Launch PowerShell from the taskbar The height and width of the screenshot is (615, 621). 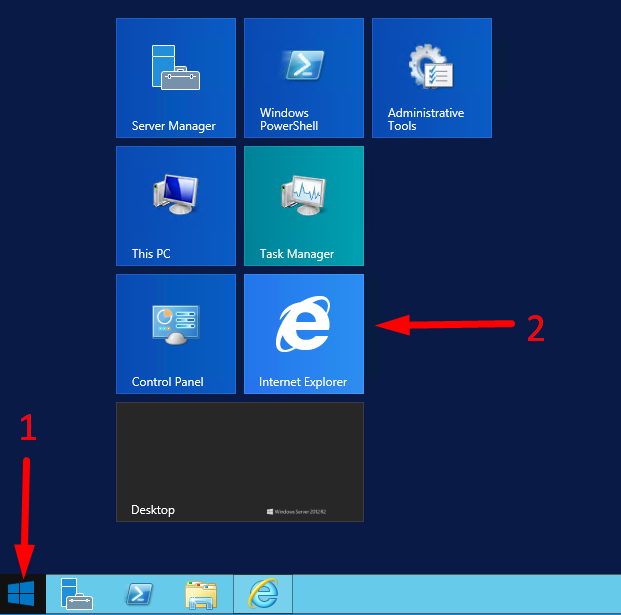click(139, 594)
